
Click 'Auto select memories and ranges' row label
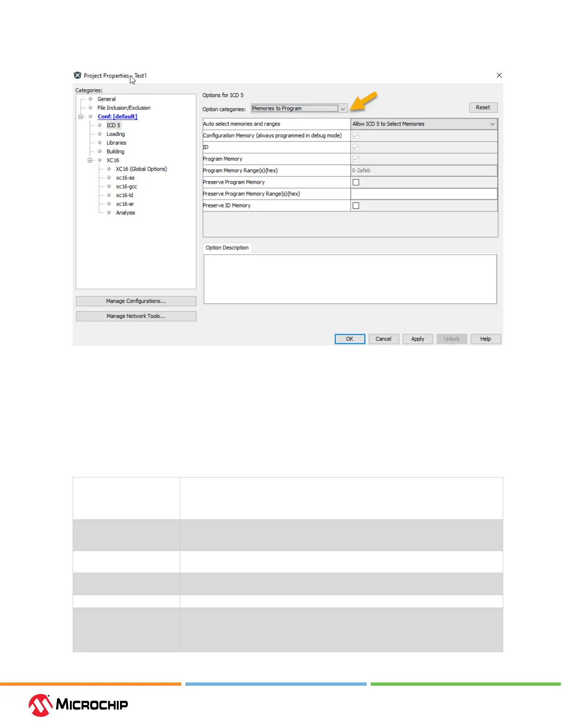click(x=241, y=124)
